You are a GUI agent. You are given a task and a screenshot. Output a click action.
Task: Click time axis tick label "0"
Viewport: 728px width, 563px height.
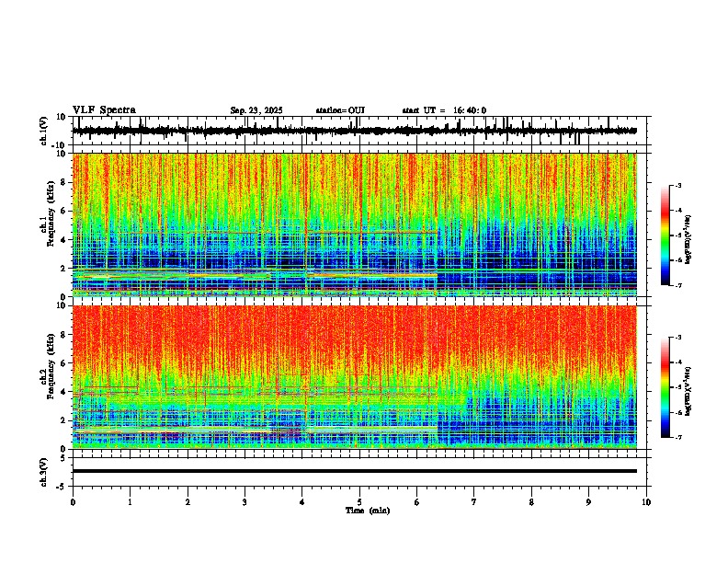[x=73, y=502]
